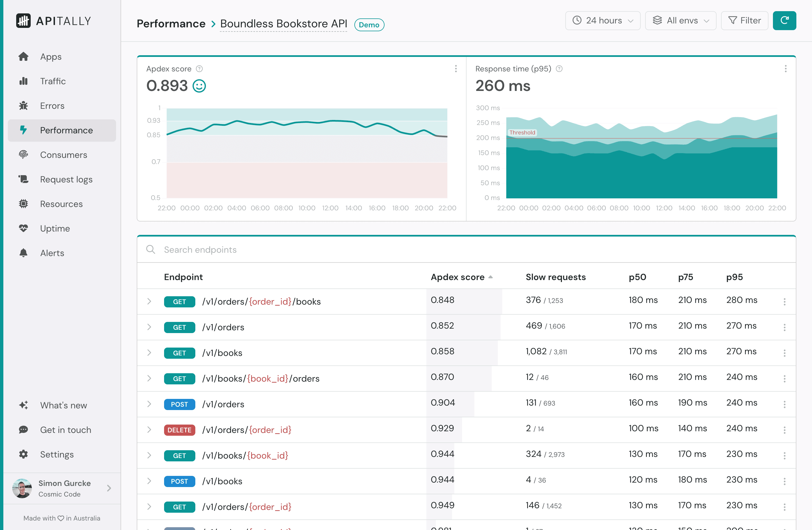
Task: Open the Resources section
Action: (61, 204)
